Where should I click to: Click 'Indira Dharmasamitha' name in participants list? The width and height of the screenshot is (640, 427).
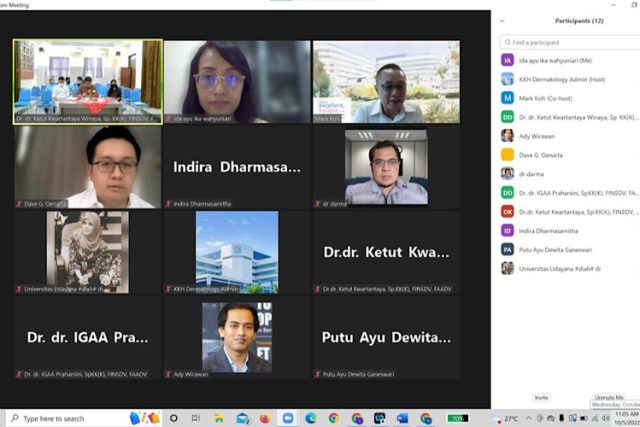548,231
